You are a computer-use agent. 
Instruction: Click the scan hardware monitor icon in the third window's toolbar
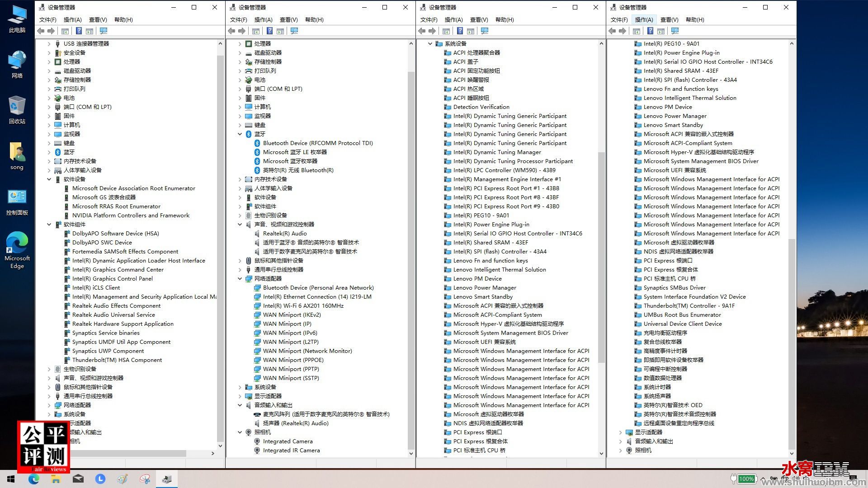coord(485,31)
